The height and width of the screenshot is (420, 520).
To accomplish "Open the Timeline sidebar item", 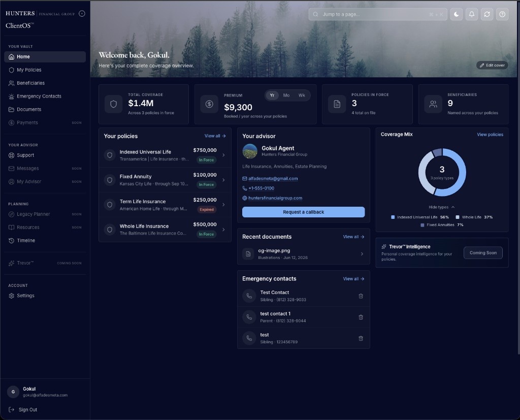I will pos(45,241).
